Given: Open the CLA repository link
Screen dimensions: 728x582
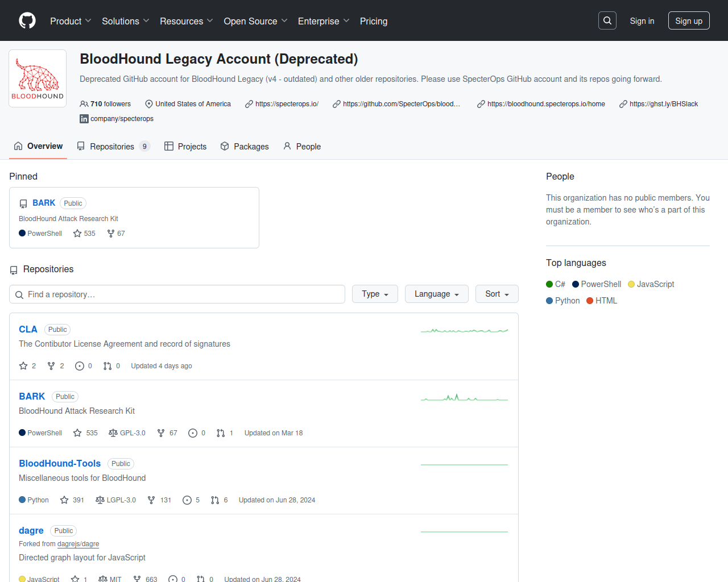Looking at the screenshot, I should click(x=28, y=330).
